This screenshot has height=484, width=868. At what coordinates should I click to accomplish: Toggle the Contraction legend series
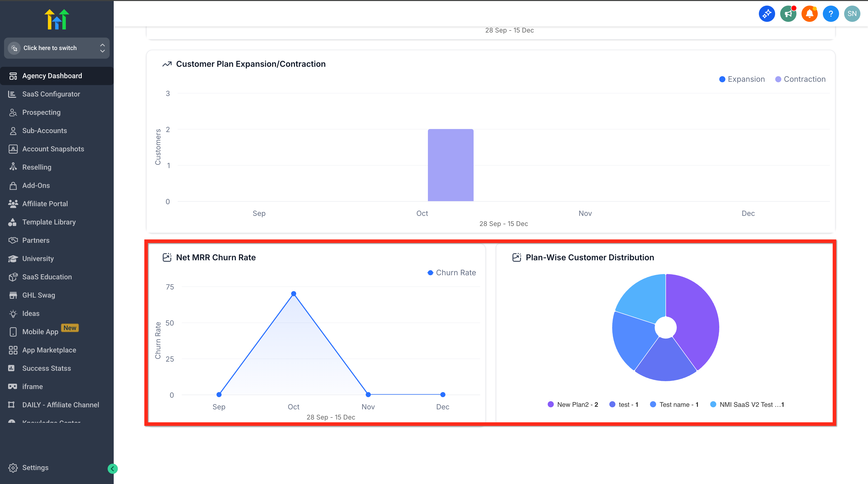(800, 79)
